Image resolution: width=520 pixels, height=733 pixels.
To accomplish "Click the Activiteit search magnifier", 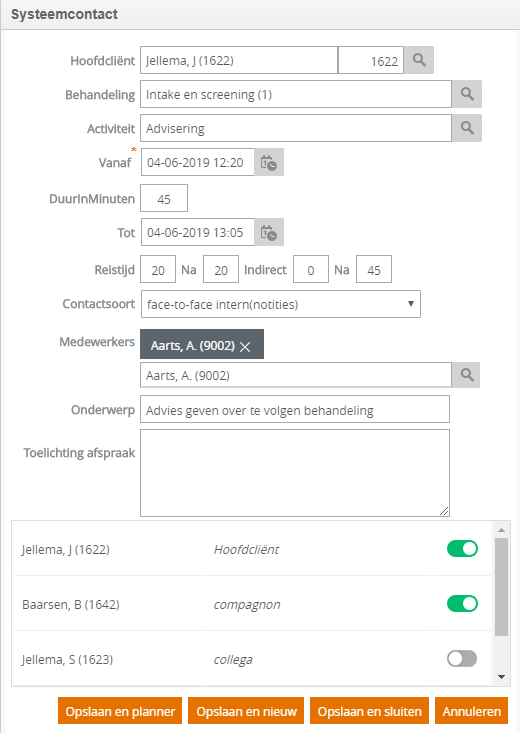I will [467, 128].
